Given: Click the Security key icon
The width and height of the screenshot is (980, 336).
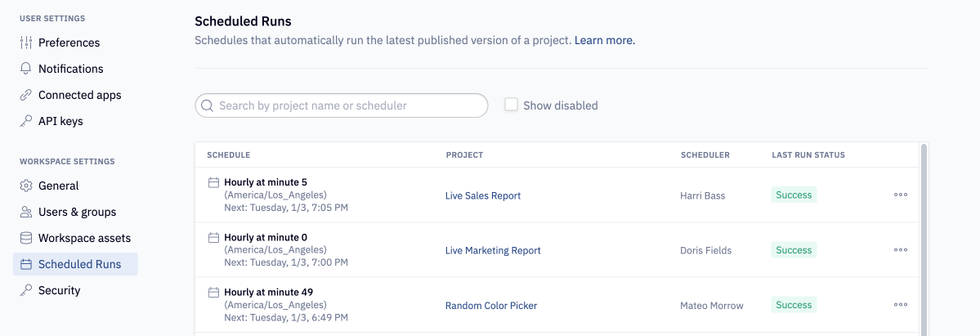Looking at the screenshot, I should point(25,290).
